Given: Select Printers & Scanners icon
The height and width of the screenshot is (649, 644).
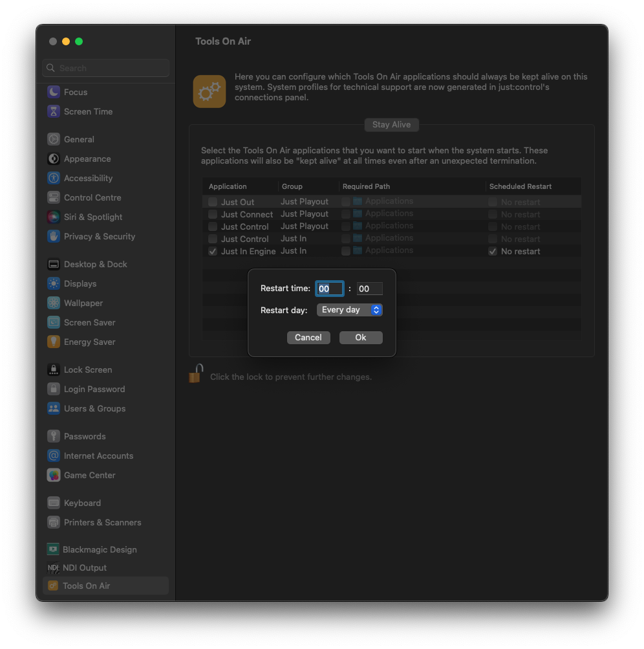Looking at the screenshot, I should point(54,522).
